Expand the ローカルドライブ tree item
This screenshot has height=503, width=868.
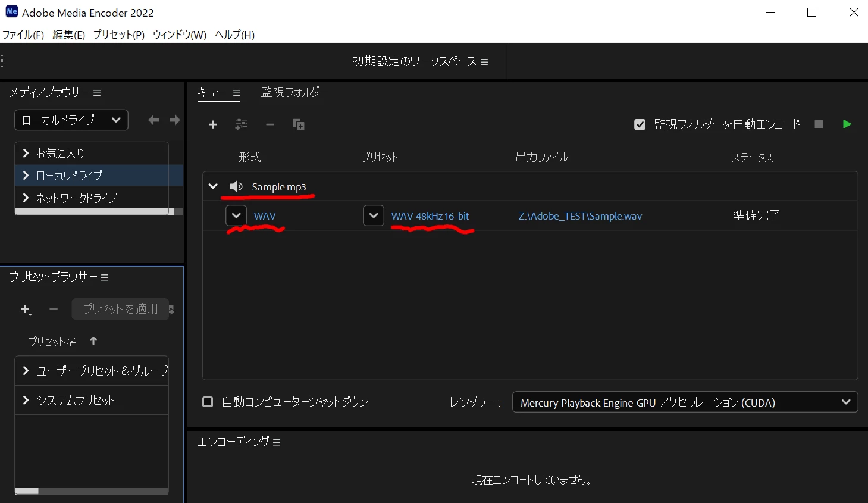click(x=26, y=175)
